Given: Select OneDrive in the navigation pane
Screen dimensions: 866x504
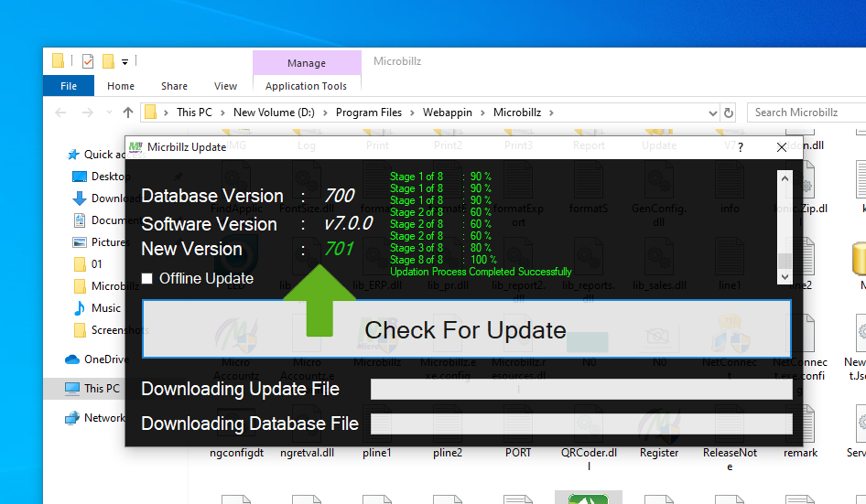Looking at the screenshot, I should (x=106, y=359).
